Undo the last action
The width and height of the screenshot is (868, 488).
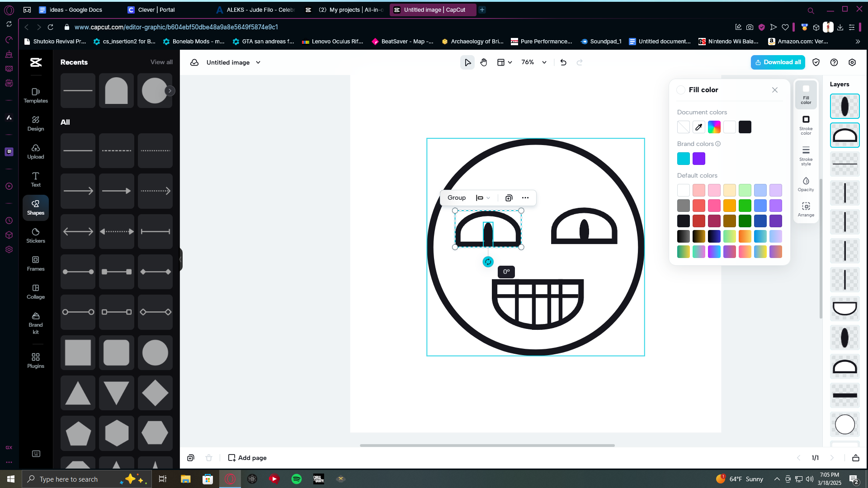tap(563, 62)
